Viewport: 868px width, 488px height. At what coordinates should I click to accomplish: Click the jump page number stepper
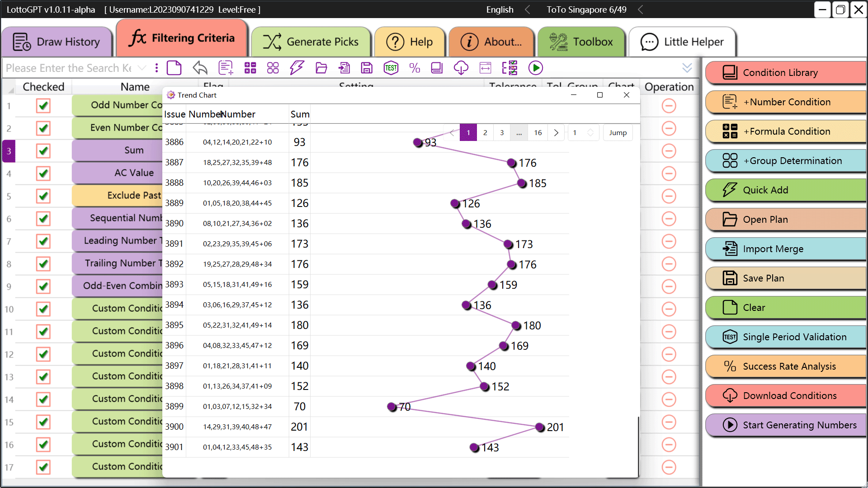[590, 133]
